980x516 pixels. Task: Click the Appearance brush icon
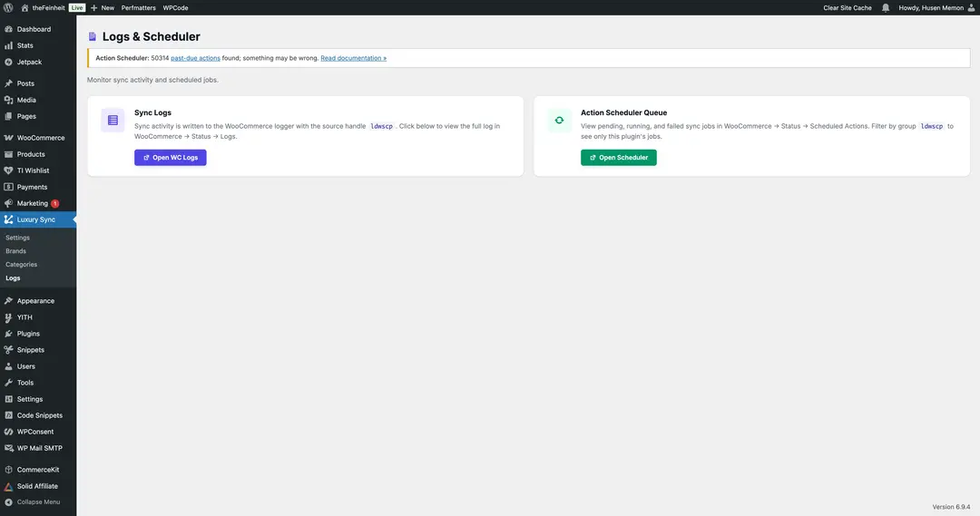(x=8, y=301)
